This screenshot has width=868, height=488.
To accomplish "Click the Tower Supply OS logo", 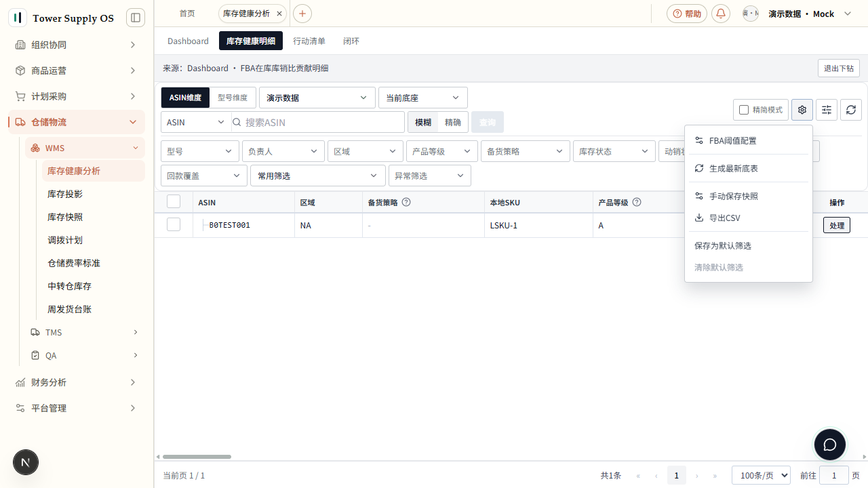I will pos(18,18).
